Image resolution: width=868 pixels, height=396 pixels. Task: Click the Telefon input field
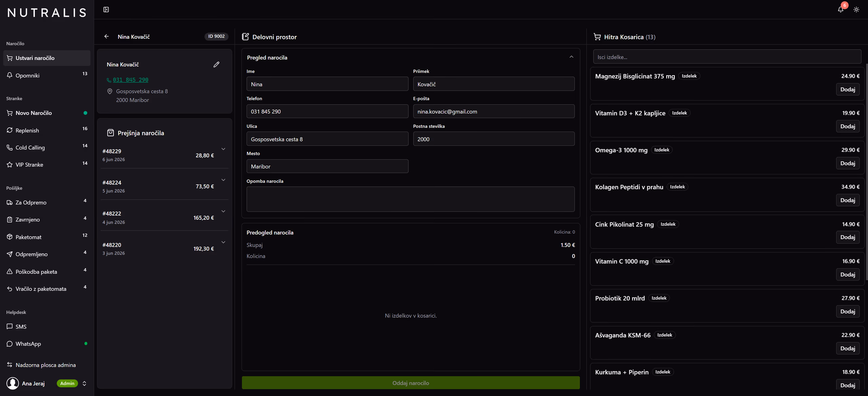327,111
